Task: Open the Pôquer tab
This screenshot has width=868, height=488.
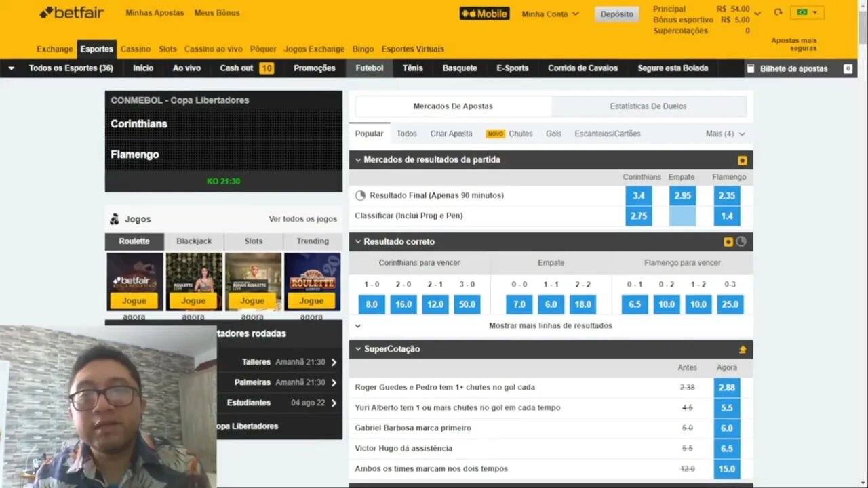Action: pos(263,49)
